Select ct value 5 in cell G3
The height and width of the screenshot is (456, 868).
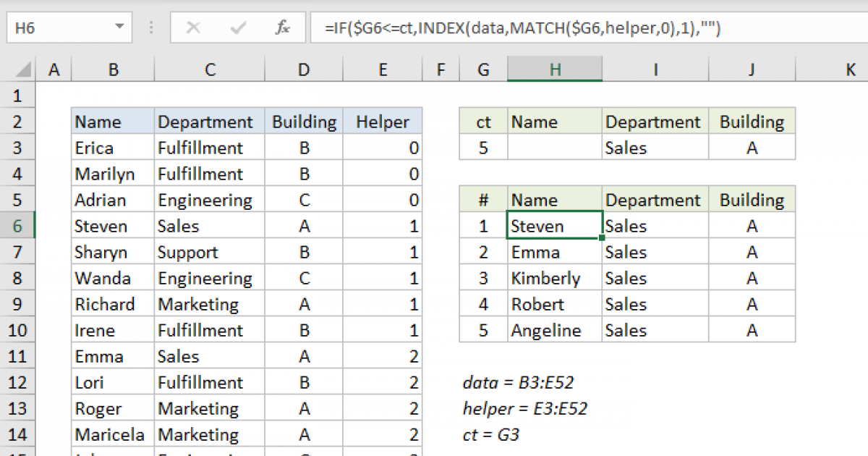483,148
